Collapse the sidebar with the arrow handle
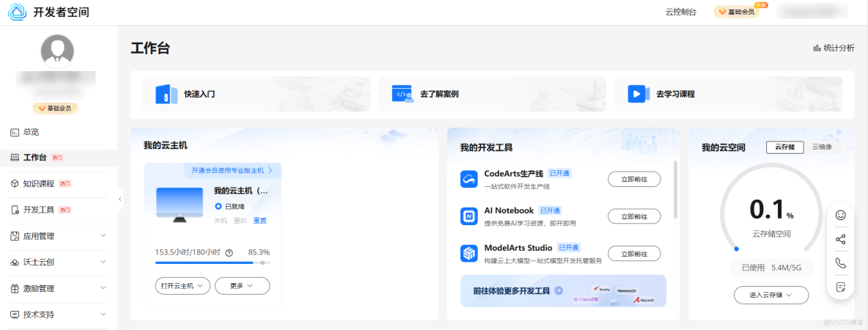Screen dimensions: 868x330 (x=119, y=199)
